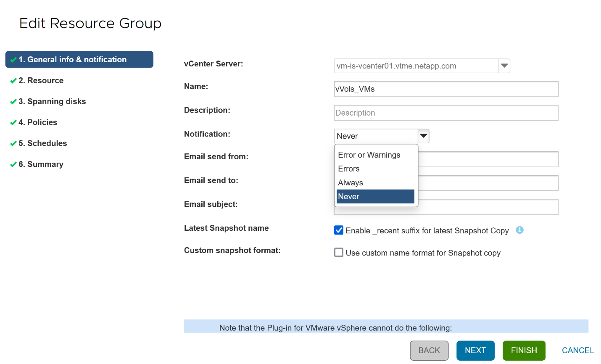Choose 'Error or Warnings' notification option

[369, 155]
